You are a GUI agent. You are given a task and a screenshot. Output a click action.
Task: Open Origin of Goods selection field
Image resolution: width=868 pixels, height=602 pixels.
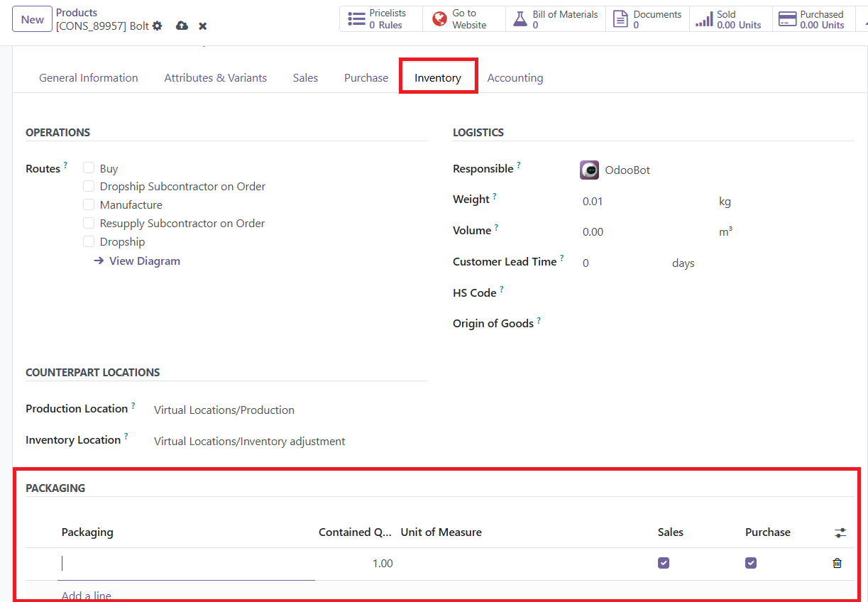717,324
